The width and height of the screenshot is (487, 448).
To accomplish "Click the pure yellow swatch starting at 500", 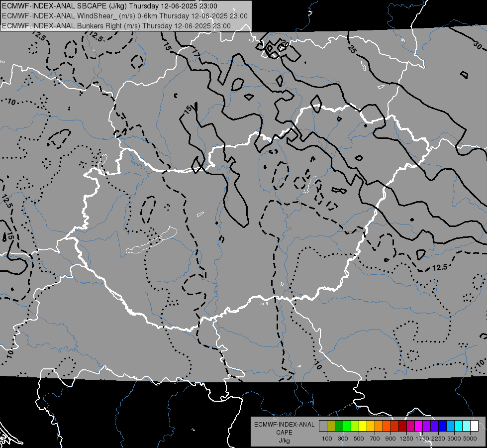I will pos(363,426).
